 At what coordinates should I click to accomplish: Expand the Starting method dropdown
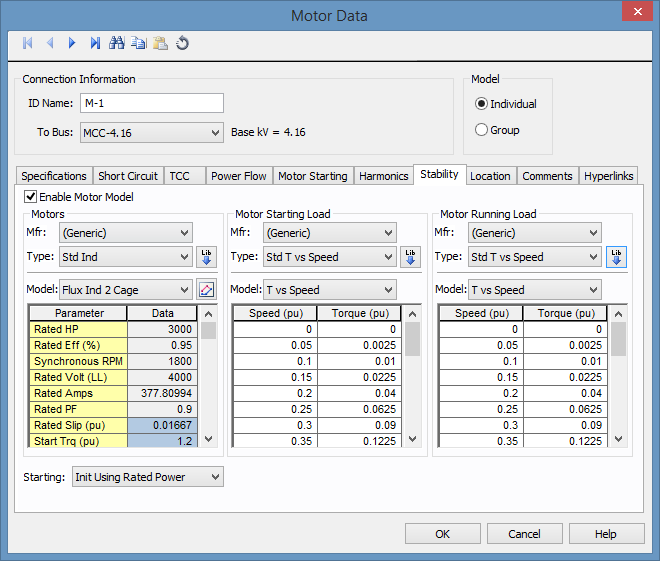click(147, 477)
